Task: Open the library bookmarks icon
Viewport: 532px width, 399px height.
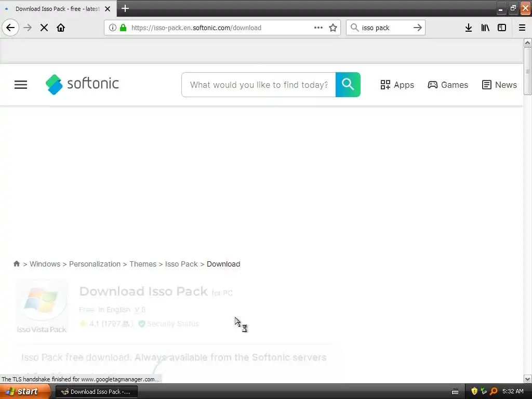Action: [485, 28]
